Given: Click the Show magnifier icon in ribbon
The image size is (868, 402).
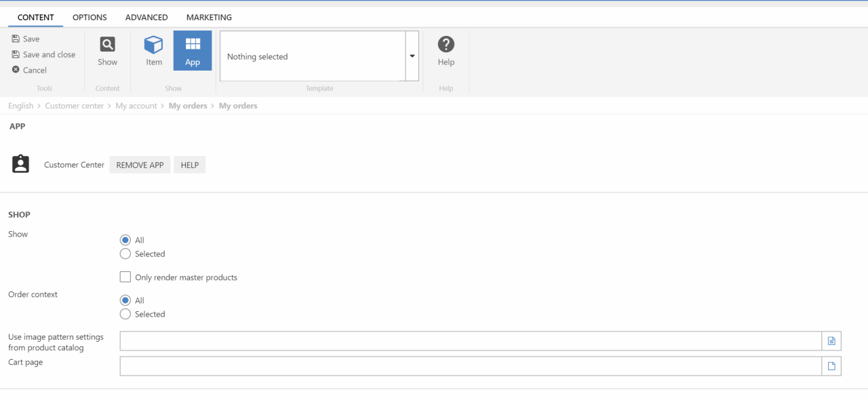Looking at the screenshot, I should [107, 45].
